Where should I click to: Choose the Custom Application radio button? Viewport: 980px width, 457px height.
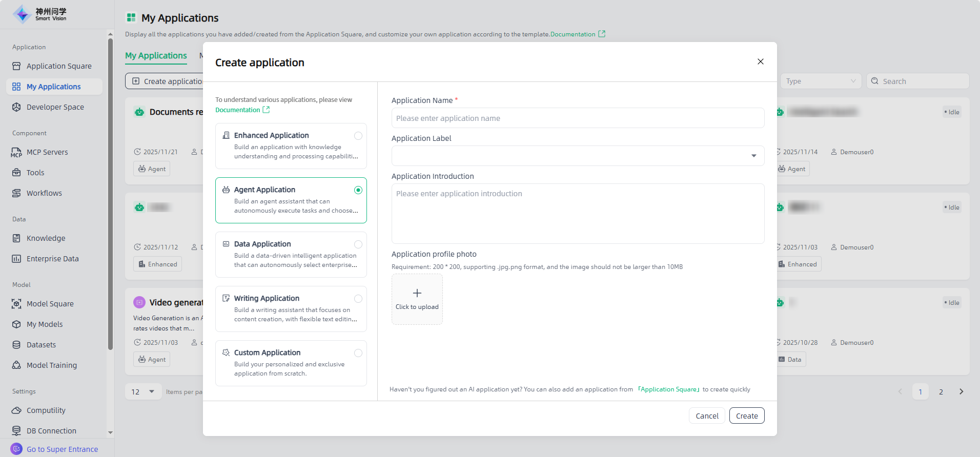pos(358,353)
